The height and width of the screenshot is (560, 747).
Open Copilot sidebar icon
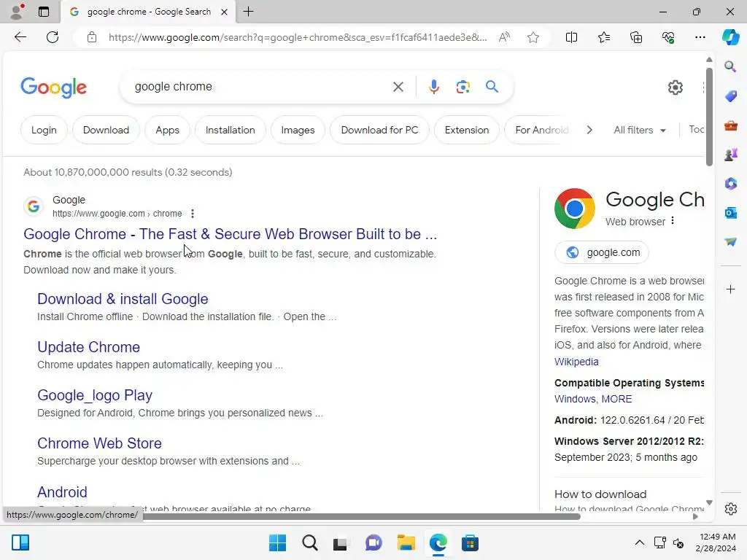pyautogui.click(x=730, y=37)
